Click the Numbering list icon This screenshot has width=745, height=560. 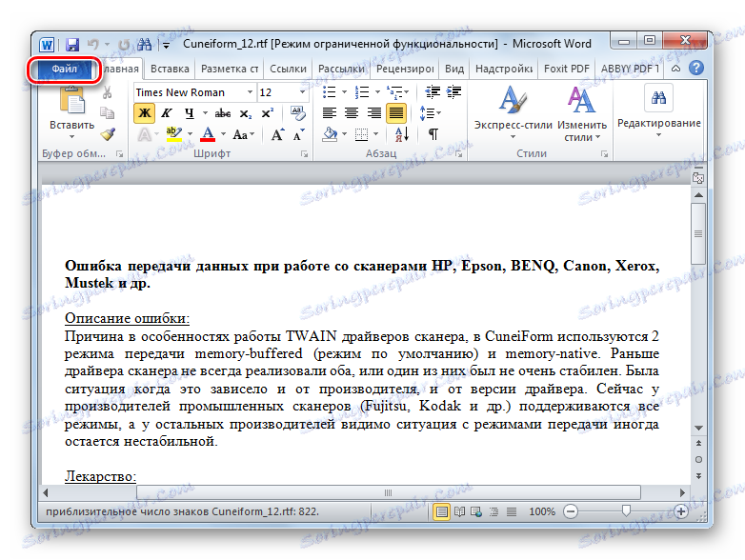[x=363, y=91]
